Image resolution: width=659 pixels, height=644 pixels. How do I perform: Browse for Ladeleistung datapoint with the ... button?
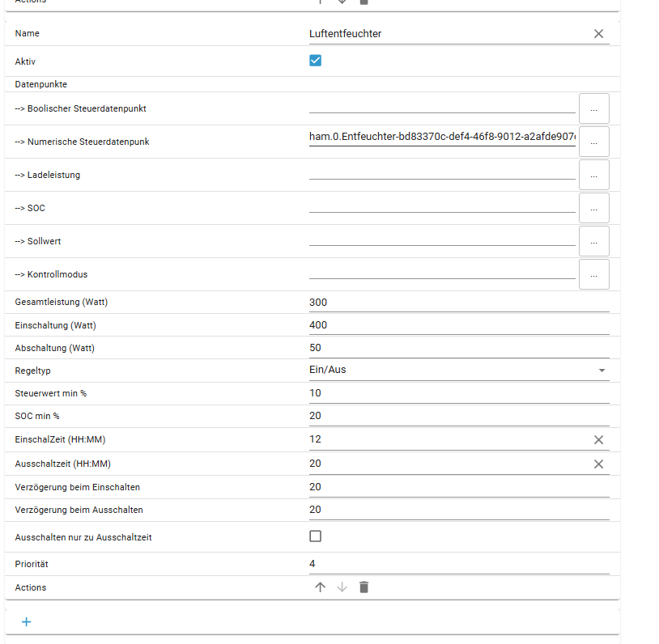[x=594, y=175]
